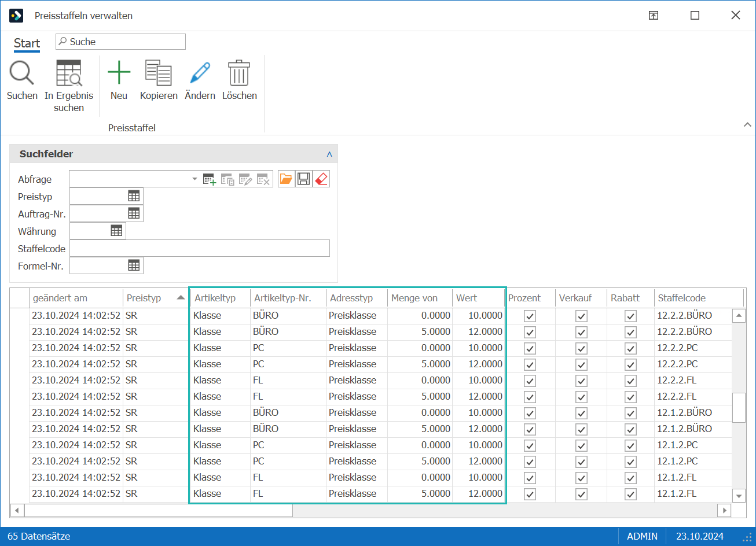Click the Verkauf column header
This screenshot has height=546, width=756.
(x=581, y=298)
